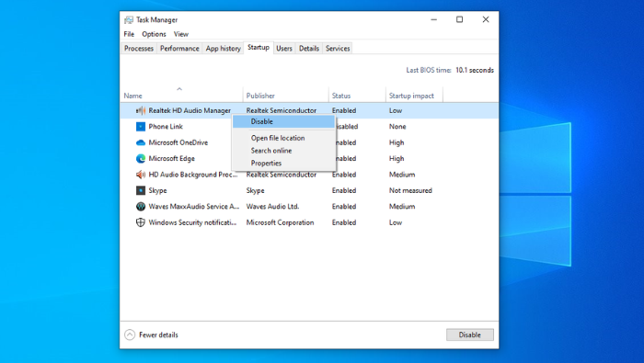Choose Search online in the context menu
644x363 pixels.
pyautogui.click(x=283, y=151)
